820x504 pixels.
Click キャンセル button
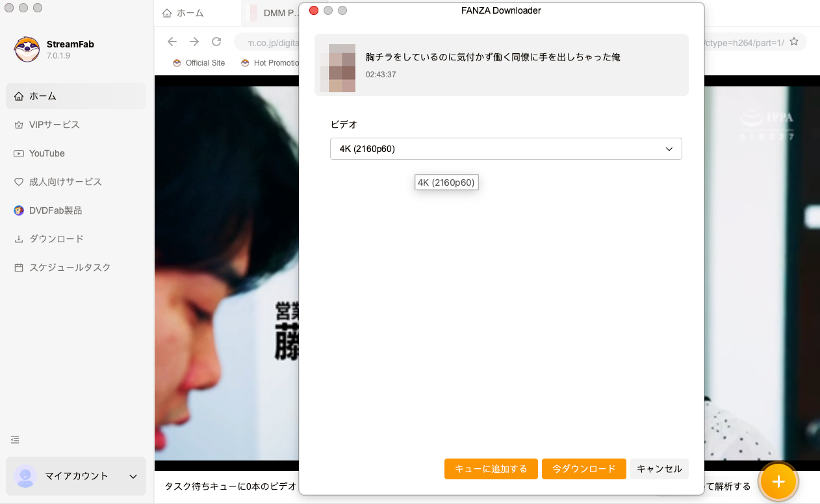(x=660, y=469)
